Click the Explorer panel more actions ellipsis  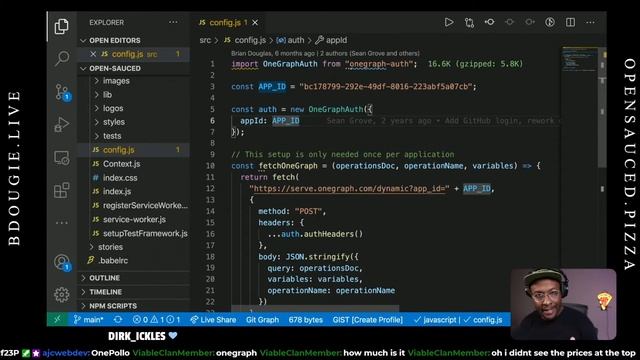pyautogui.click(x=173, y=22)
